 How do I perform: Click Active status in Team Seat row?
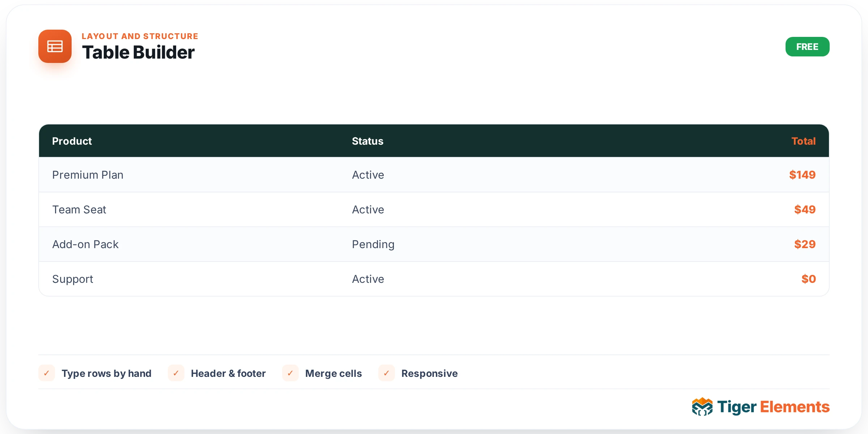tap(368, 209)
